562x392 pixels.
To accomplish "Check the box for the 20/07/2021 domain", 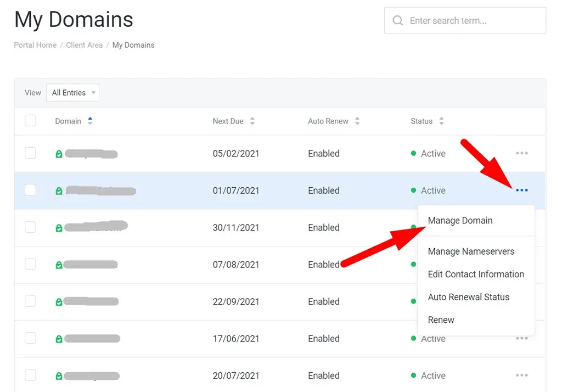I will pos(31,375).
